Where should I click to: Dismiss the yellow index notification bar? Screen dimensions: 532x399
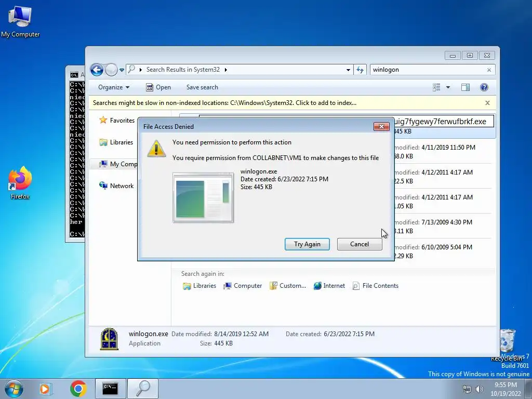coord(487,103)
